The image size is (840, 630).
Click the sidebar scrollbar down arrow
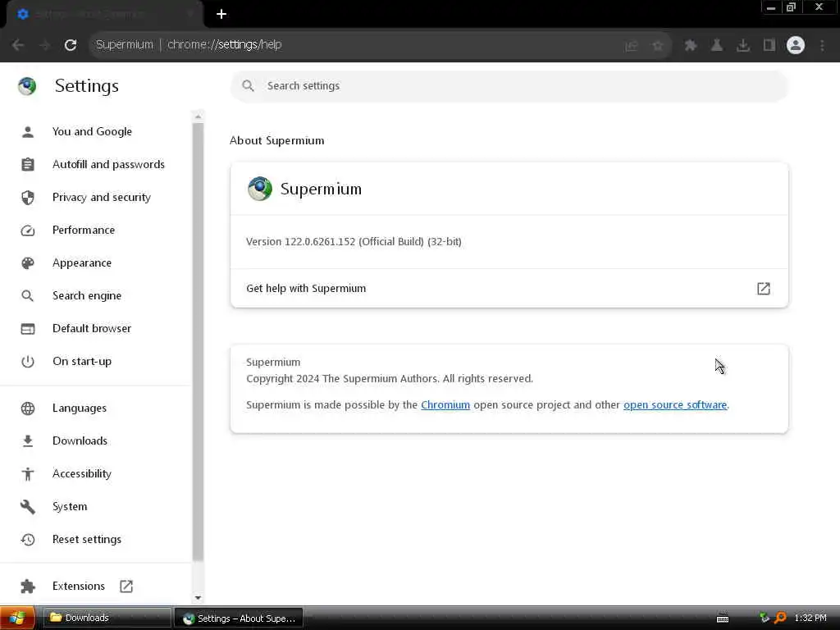pyautogui.click(x=199, y=597)
